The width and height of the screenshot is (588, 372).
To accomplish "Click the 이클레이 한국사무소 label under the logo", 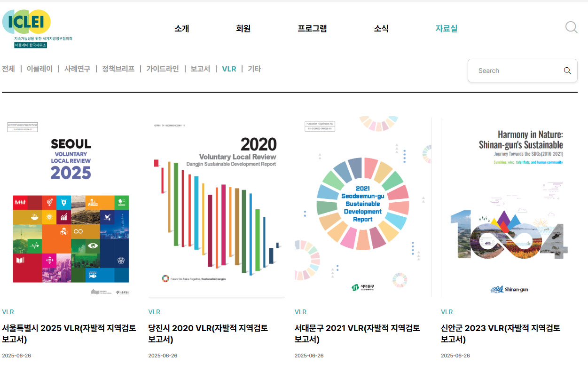I will pos(31,45).
